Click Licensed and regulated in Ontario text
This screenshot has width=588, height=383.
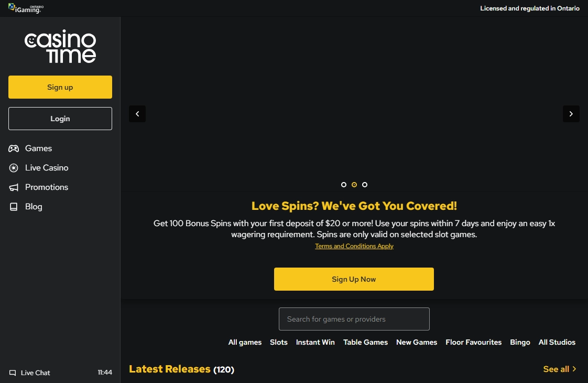click(x=530, y=8)
